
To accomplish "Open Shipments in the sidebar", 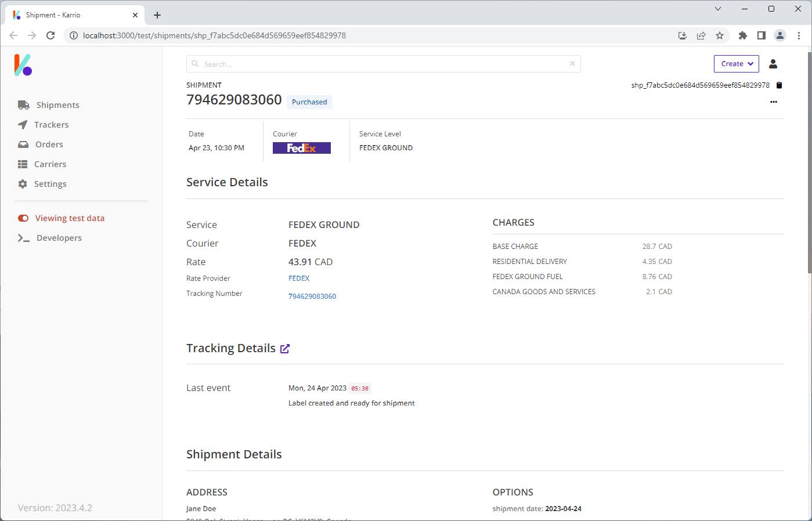I will (x=49, y=105).
